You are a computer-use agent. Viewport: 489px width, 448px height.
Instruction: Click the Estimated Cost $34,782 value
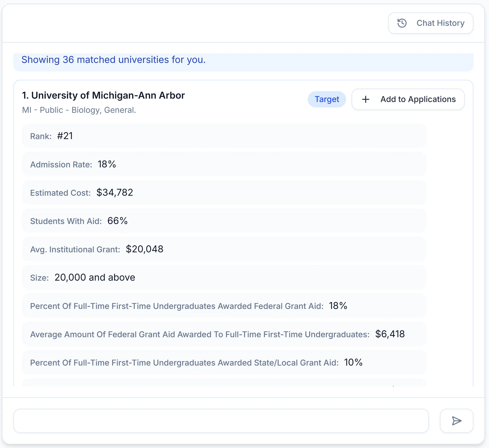pyautogui.click(x=115, y=193)
